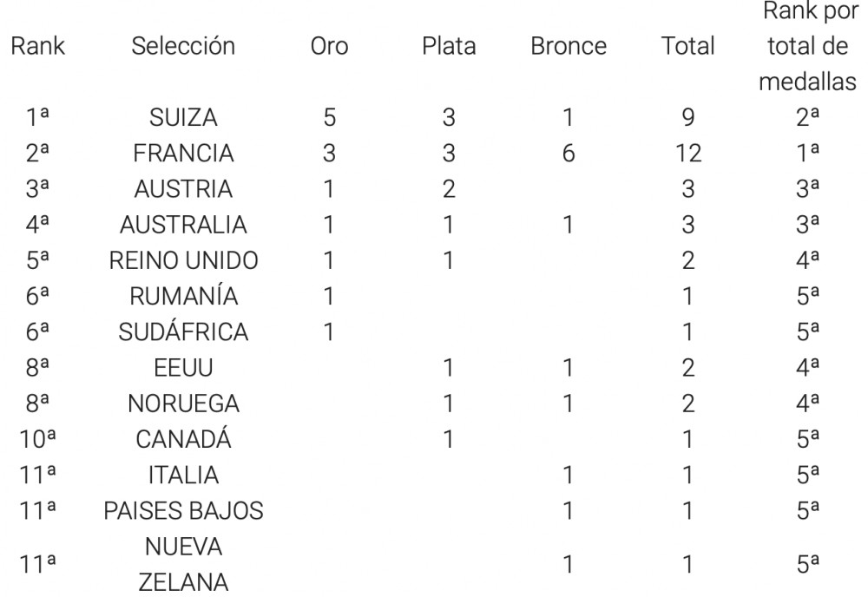
Task: Click the NUEVA ZELANA entry
Action: [183, 564]
